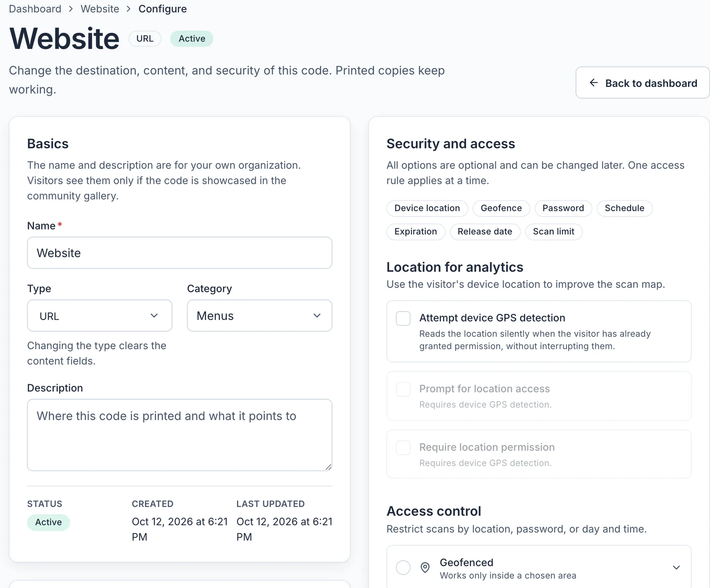Click into the Description textarea
The image size is (710, 588).
tap(180, 435)
